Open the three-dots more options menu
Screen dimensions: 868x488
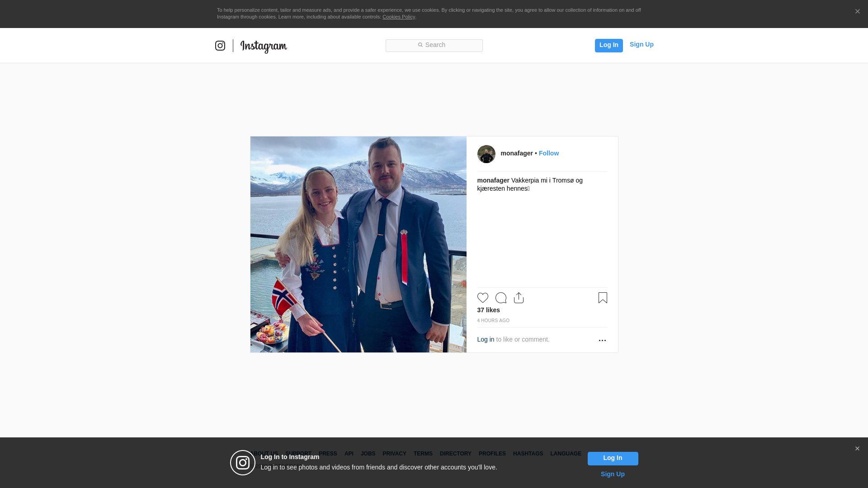pyautogui.click(x=602, y=340)
